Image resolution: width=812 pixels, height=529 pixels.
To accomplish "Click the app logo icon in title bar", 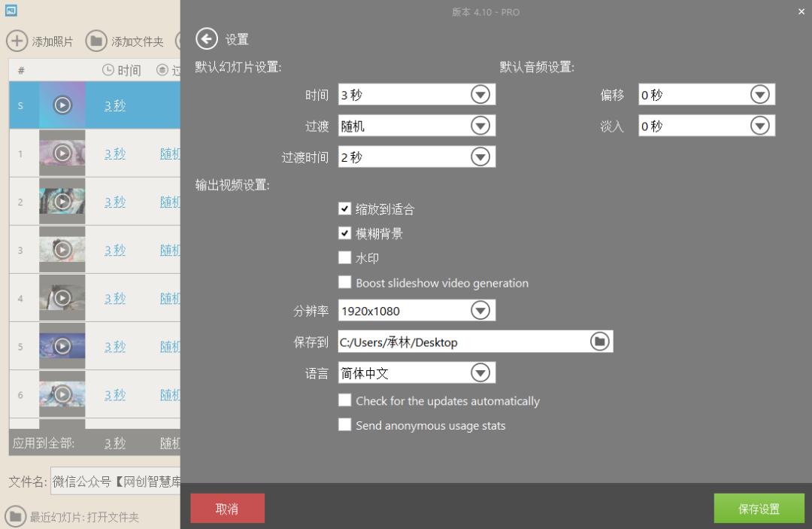I will [x=11, y=11].
